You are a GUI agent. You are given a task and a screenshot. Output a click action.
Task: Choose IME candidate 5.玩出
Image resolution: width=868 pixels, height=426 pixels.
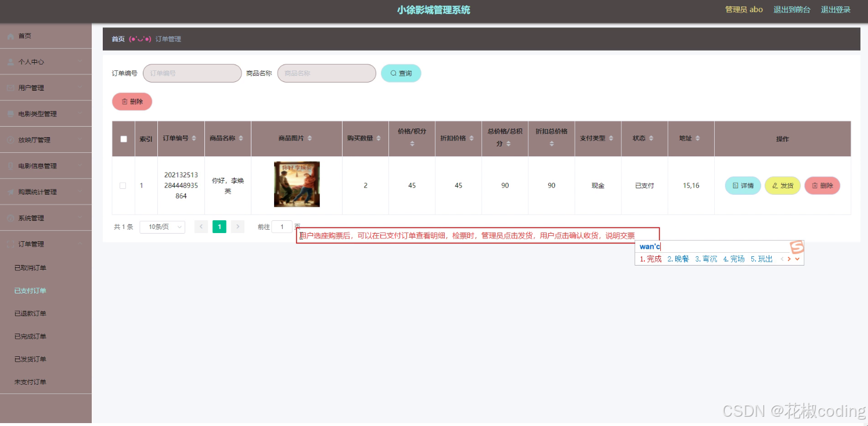(x=762, y=259)
